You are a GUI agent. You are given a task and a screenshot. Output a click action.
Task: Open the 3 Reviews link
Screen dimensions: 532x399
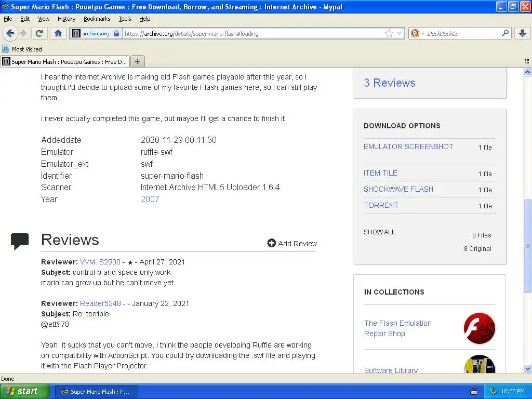click(x=389, y=83)
